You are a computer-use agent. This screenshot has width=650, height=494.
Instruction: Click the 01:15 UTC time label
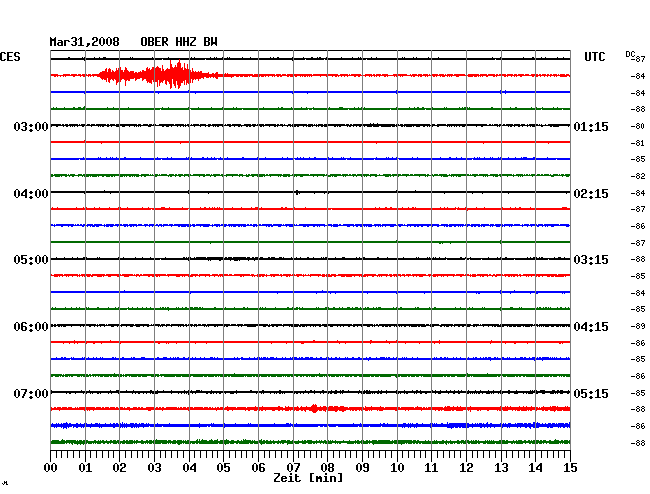(x=591, y=126)
